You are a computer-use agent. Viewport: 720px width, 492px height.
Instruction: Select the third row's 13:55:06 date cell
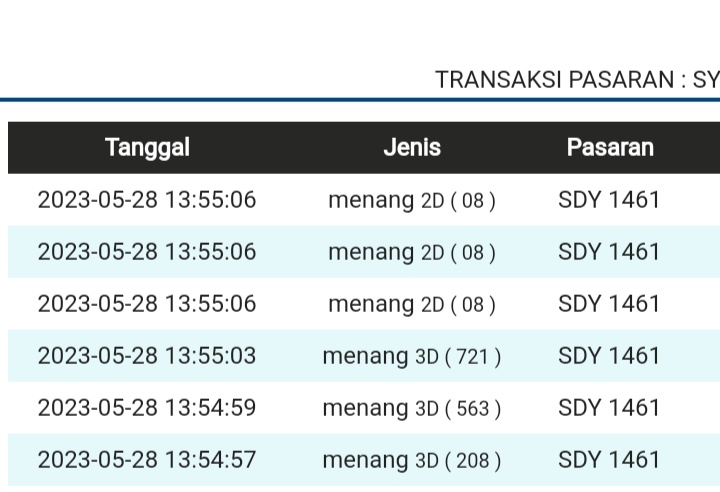pyautogui.click(x=147, y=304)
